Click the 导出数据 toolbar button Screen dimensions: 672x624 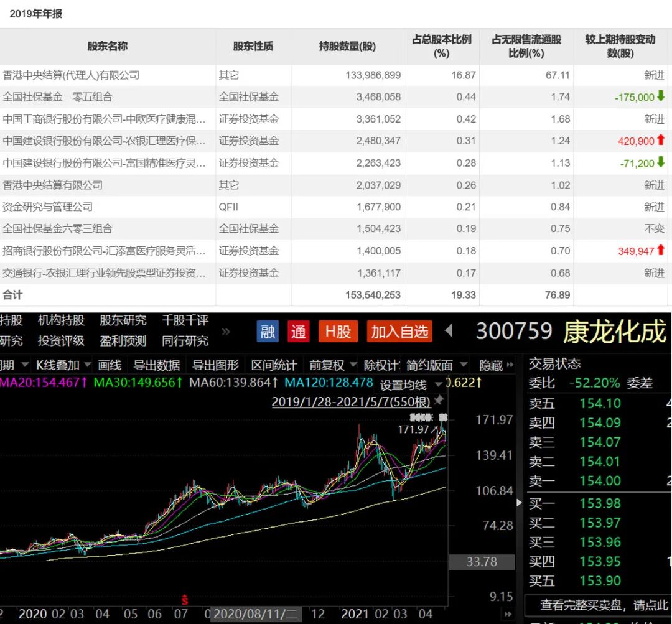coord(156,365)
